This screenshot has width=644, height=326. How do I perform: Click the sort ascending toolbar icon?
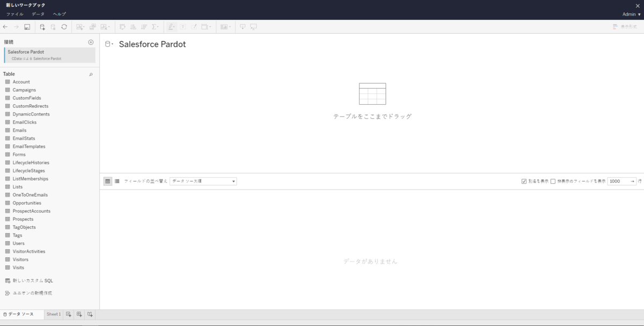pos(133,27)
